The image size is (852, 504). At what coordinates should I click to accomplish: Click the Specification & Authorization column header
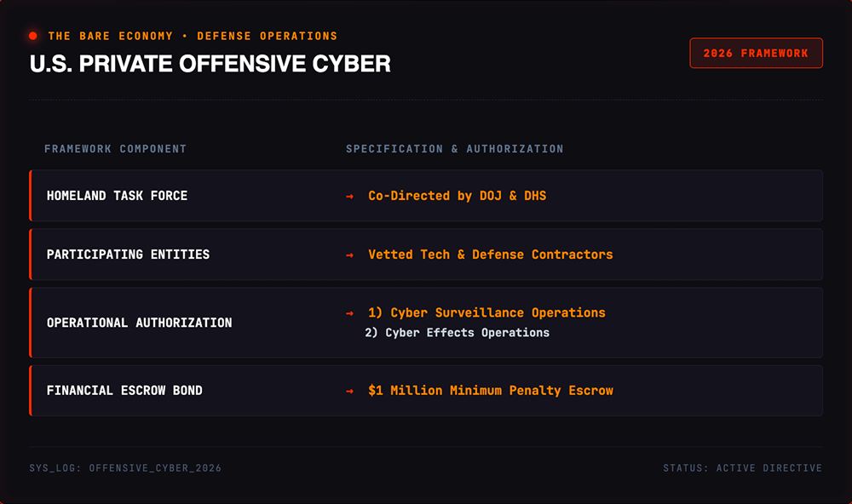[x=455, y=149]
